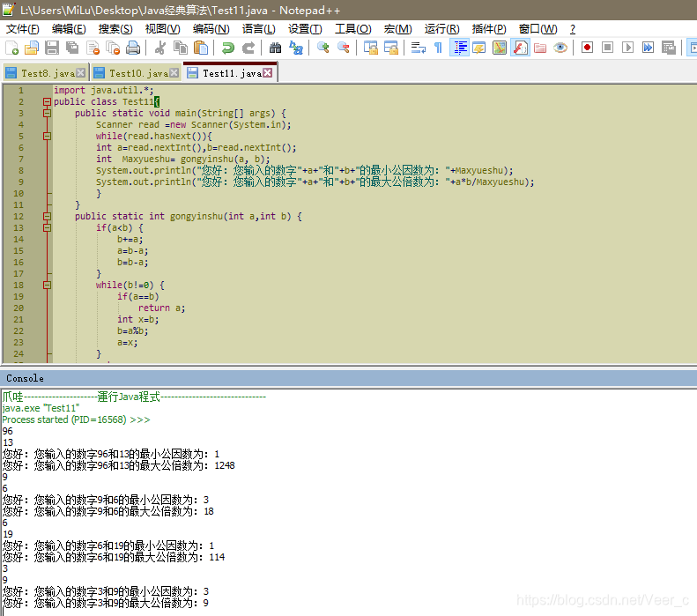Save the recorded macro icon
The width and height of the screenshot is (697, 616).
coord(669,48)
